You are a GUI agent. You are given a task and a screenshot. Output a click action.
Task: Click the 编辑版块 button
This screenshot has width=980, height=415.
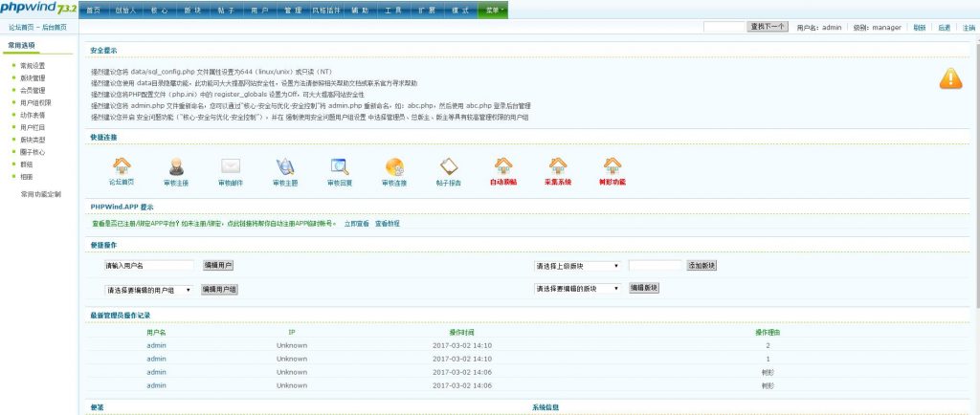pos(644,288)
